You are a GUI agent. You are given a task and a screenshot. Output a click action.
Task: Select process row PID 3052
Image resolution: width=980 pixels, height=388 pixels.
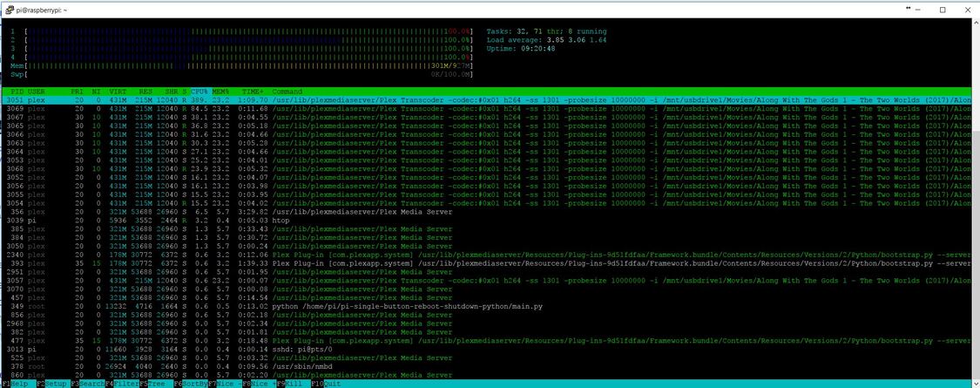tap(488, 177)
